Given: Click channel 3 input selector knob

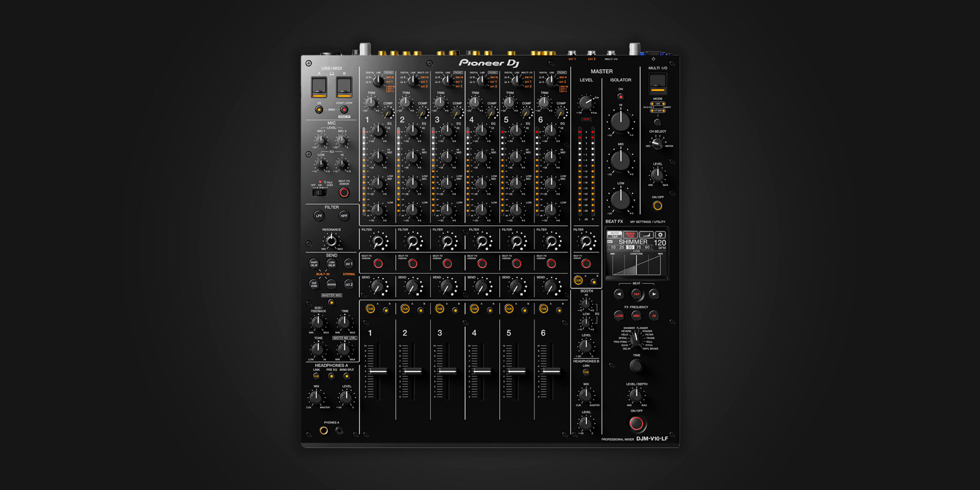Looking at the screenshot, I should tap(447, 81).
